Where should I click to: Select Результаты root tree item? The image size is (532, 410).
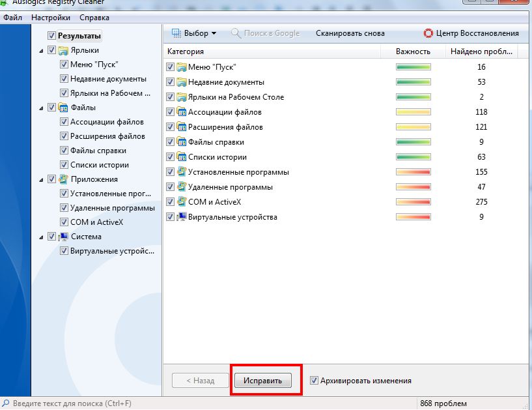[x=79, y=36]
